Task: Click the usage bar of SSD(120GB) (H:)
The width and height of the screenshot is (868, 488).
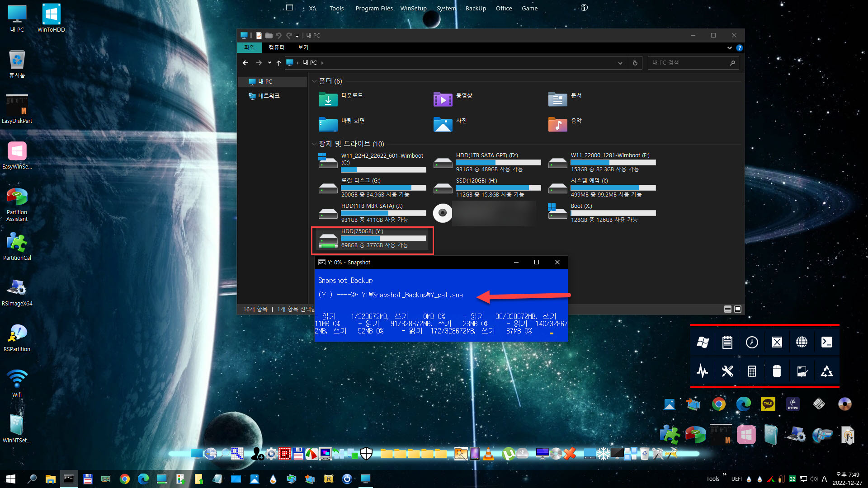Action: coord(498,188)
